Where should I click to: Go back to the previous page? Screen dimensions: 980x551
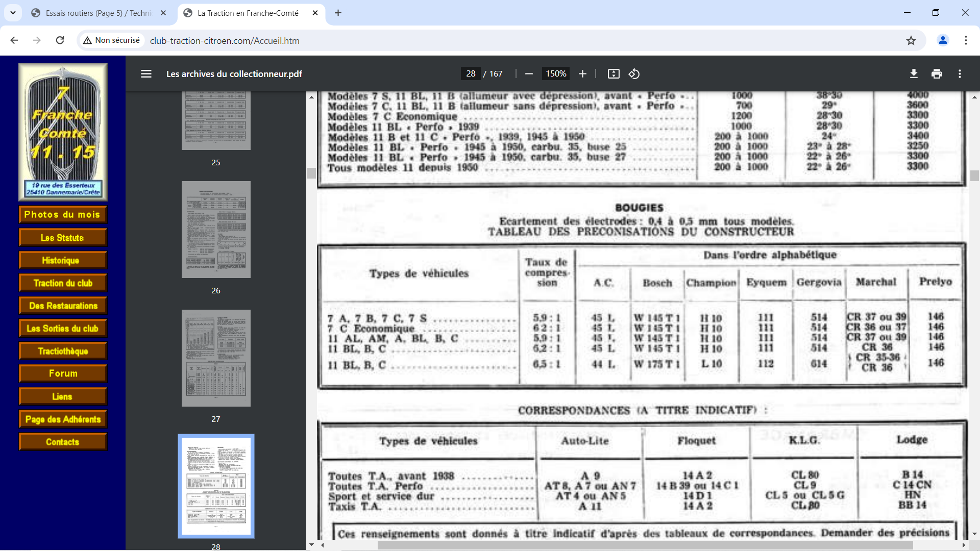point(14,40)
